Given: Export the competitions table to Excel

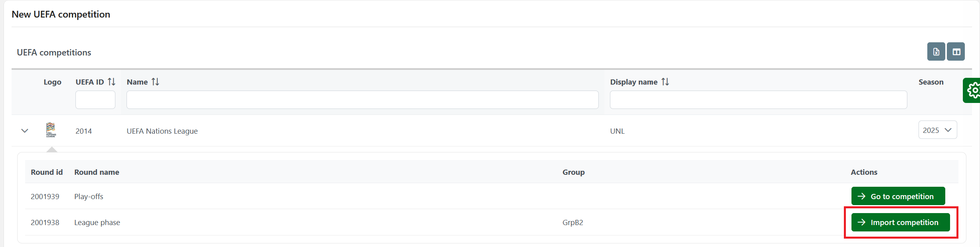Looking at the screenshot, I should click(936, 52).
